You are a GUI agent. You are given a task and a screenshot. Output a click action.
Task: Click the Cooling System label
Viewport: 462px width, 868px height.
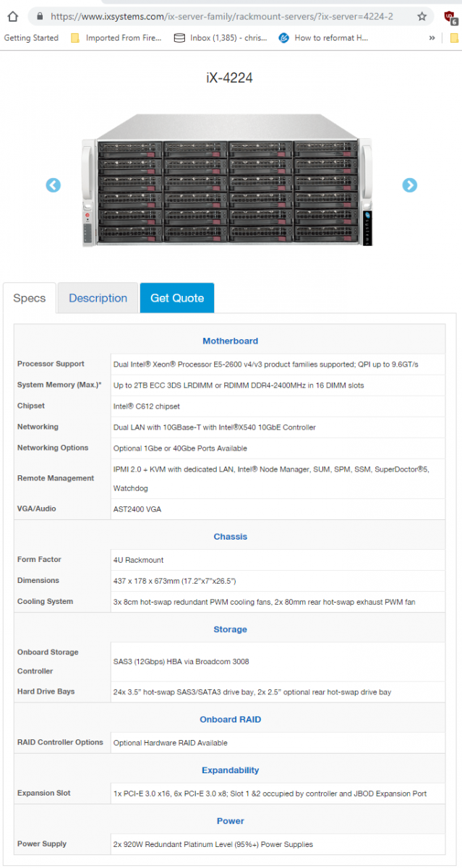point(45,601)
